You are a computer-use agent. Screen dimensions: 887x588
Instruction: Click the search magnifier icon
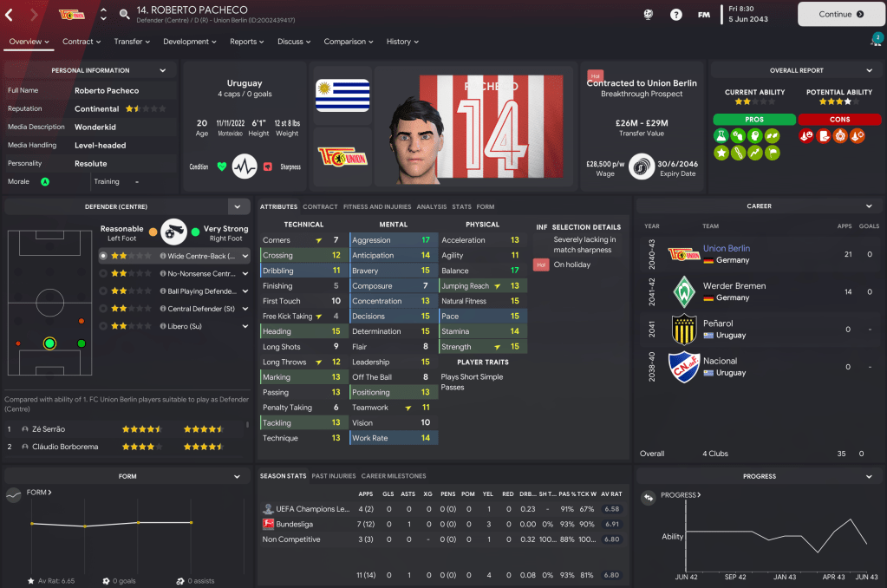(125, 14)
